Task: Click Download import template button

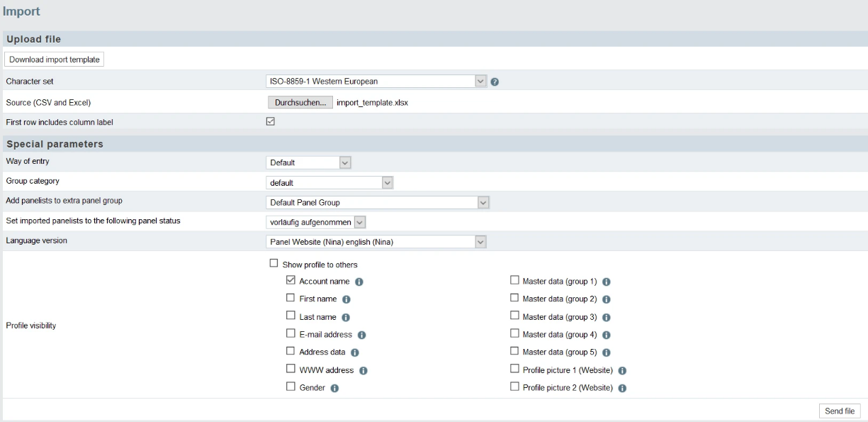Action: pos(55,60)
